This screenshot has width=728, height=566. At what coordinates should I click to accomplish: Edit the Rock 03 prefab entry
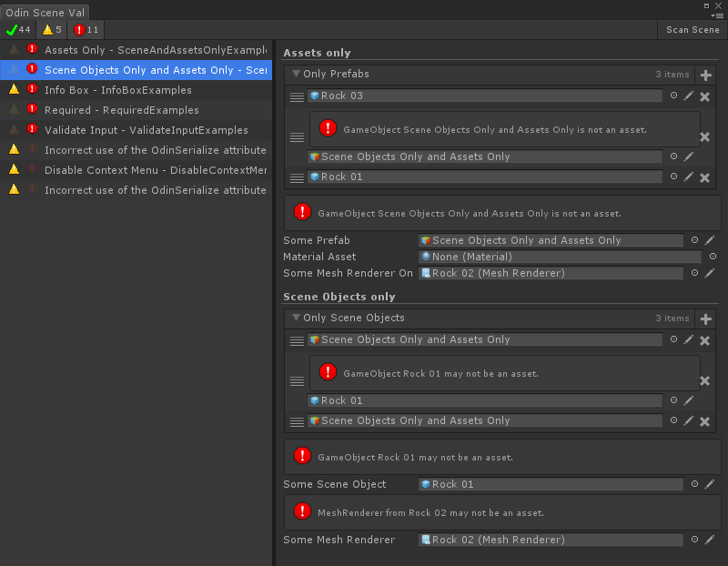click(689, 96)
